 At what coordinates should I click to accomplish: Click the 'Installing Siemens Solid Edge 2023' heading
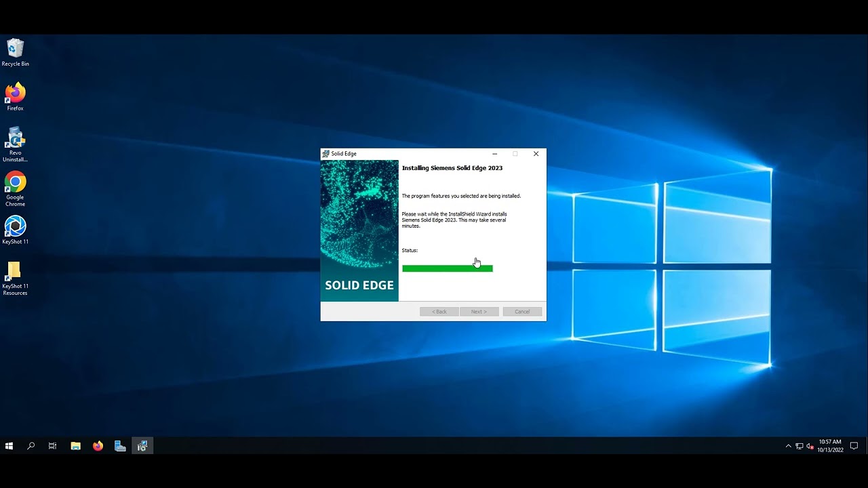[452, 168]
